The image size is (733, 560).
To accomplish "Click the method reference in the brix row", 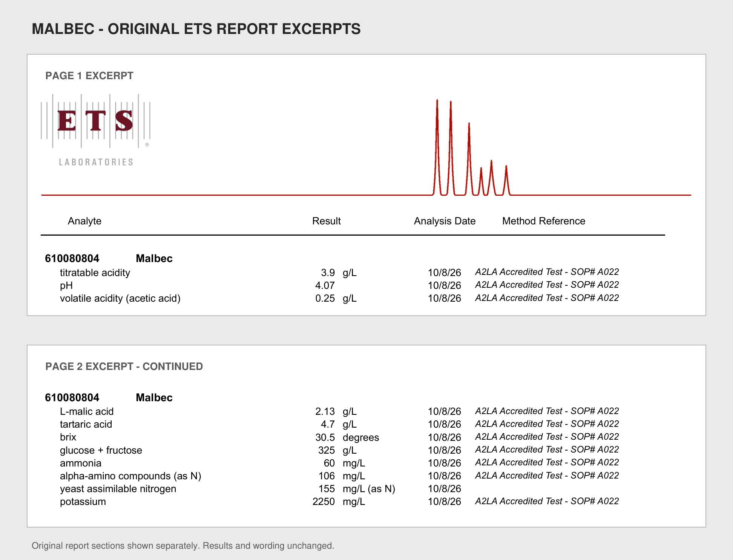I will pyautogui.click(x=547, y=437).
